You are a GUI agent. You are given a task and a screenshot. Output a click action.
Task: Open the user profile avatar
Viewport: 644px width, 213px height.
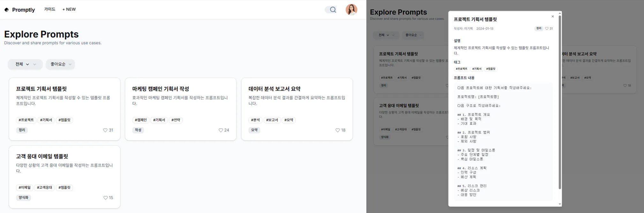pos(351,10)
